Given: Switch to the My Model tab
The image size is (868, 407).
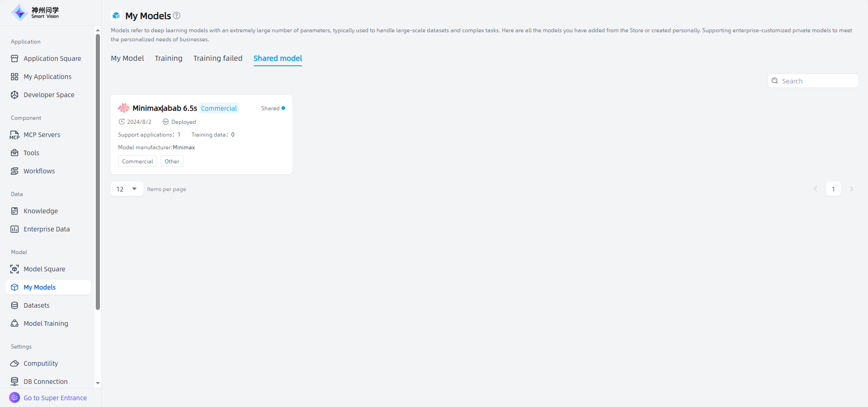Looking at the screenshot, I should [x=127, y=58].
